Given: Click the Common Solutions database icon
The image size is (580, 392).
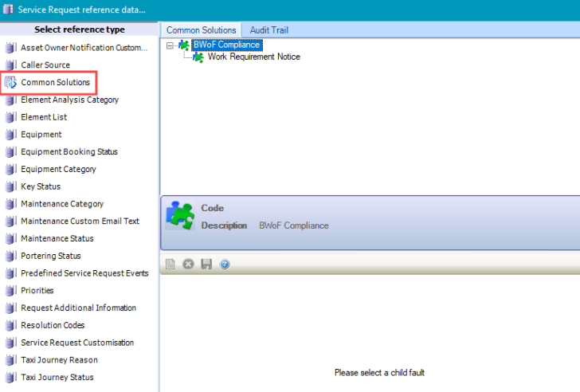Looking at the screenshot, I should (x=10, y=83).
